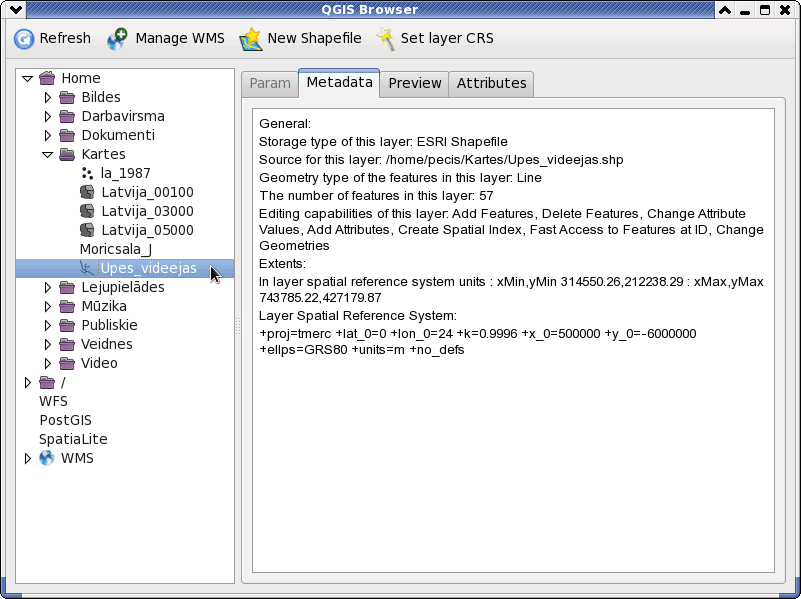This screenshot has width=801, height=599.
Task: Click the Kartes folder icon
Action: point(67,154)
